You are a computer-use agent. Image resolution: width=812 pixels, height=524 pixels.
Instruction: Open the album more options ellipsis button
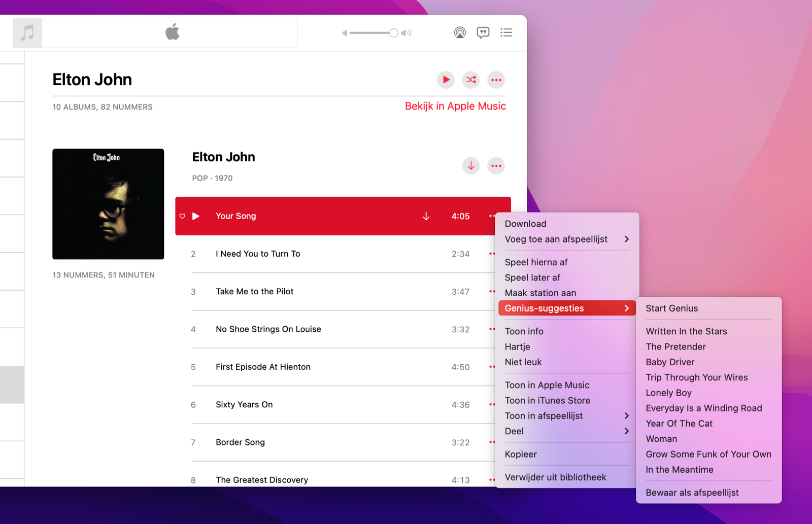click(496, 166)
